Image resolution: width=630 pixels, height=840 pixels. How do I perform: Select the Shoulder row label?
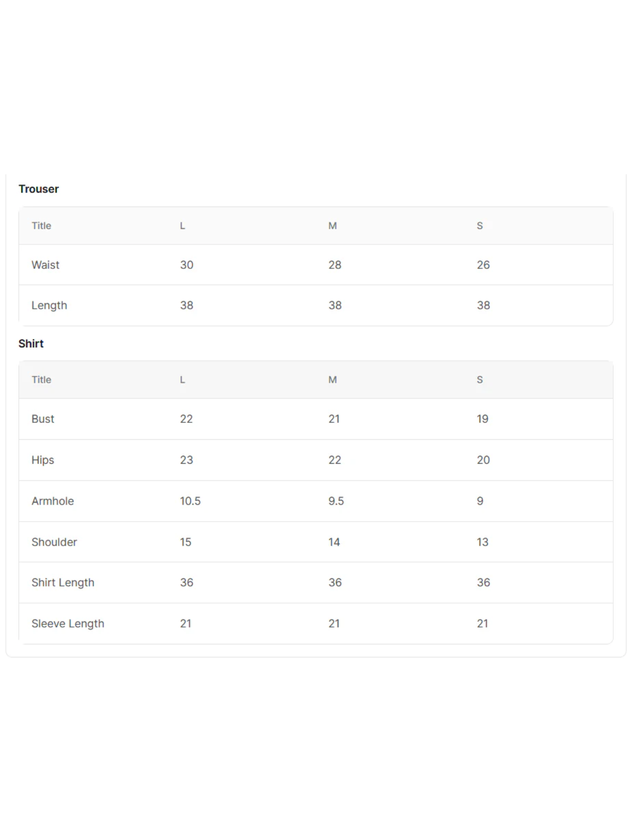54,542
